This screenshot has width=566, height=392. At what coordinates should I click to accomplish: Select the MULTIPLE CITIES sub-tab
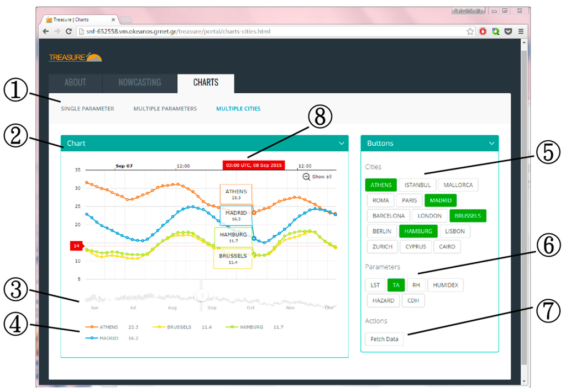pyautogui.click(x=238, y=109)
